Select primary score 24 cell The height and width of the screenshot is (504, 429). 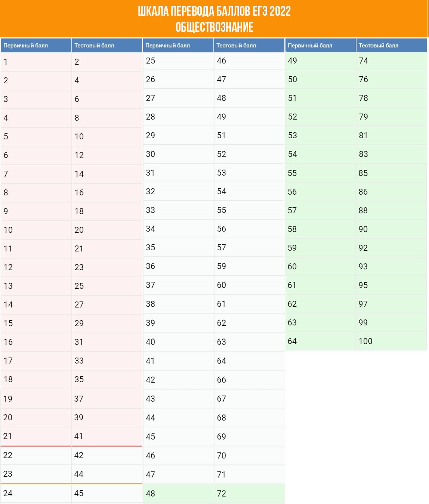click(x=36, y=494)
